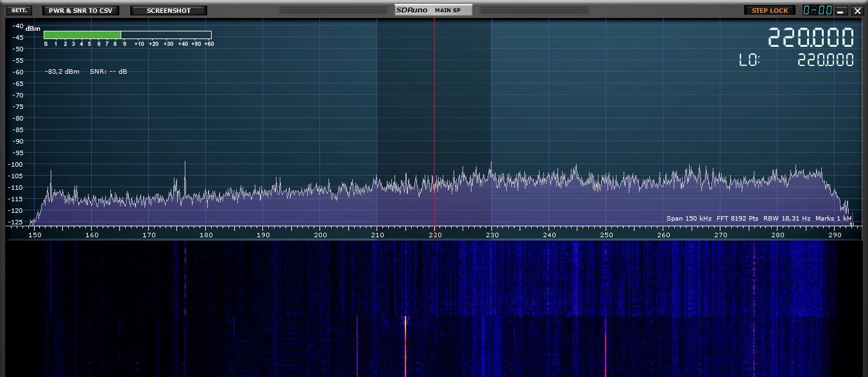Click the -100 dBm scale label
The image size is (868, 377).
[x=15, y=164]
